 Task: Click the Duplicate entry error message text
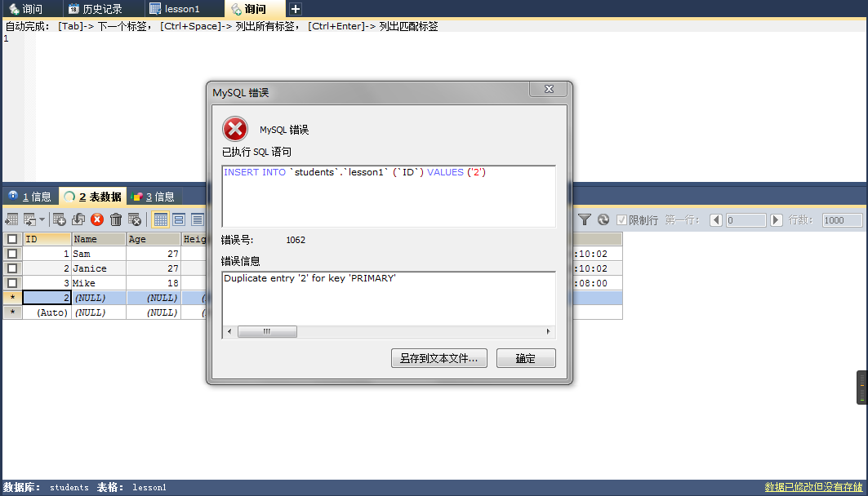pyautogui.click(x=310, y=278)
